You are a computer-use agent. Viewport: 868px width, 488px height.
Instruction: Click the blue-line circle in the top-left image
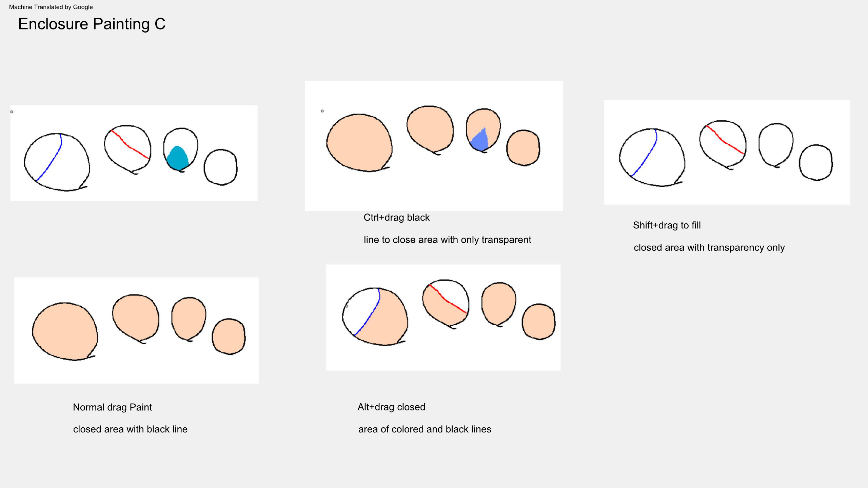pyautogui.click(x=57, y=162)
